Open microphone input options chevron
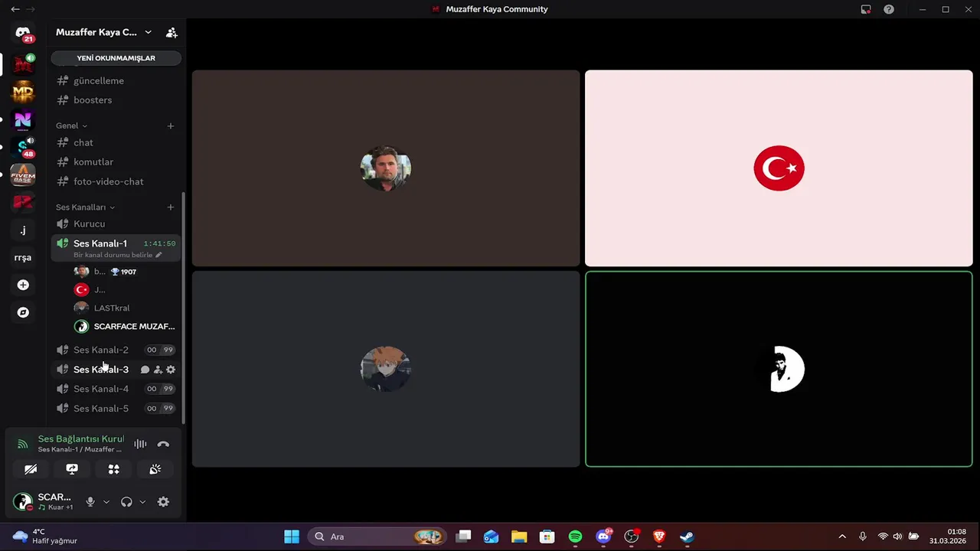This screenshot has height=551, width=980. click(x=106, y=502)
